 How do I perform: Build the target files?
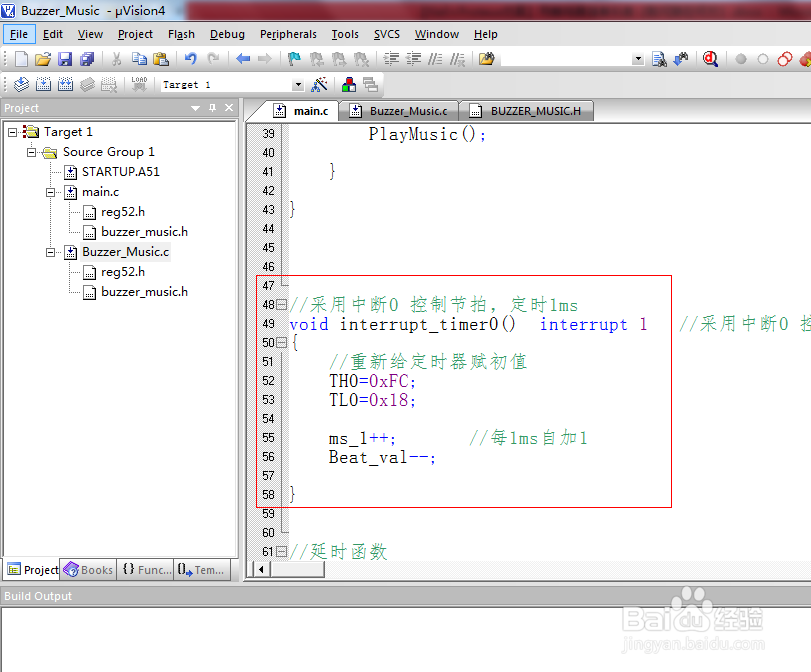point(43,84)
